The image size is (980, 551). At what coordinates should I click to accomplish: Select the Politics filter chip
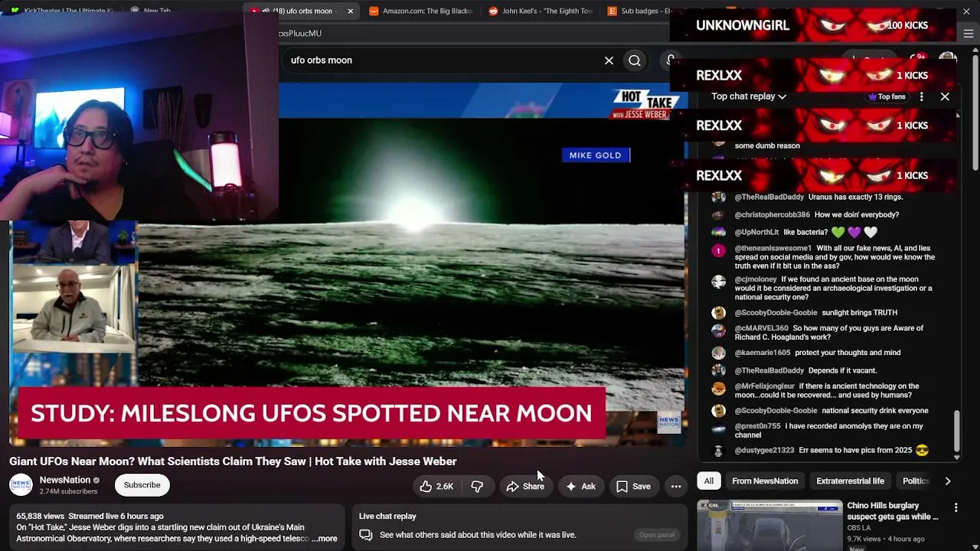(916, 481)
